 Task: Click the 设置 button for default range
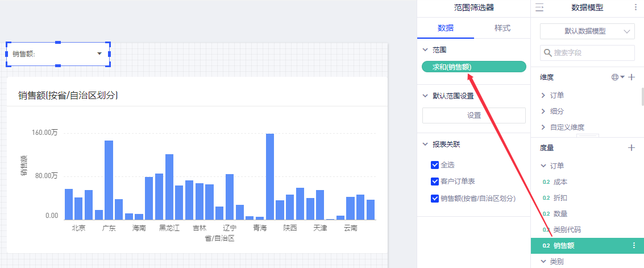pos(473,116)
